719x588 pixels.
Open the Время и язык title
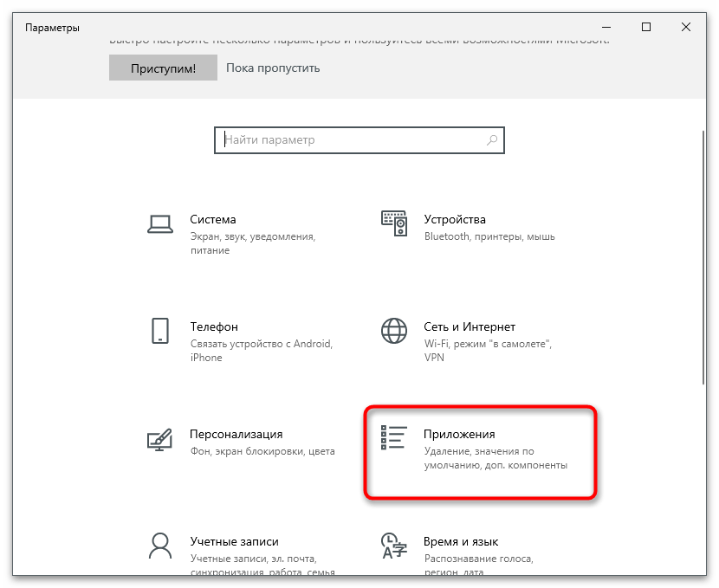[x=461, y=541]
